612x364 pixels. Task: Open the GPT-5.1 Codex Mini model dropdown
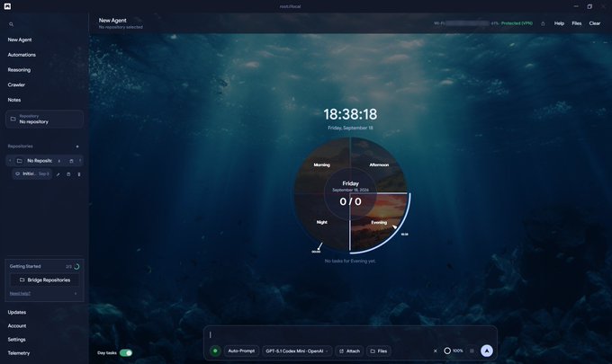point(297,351)
